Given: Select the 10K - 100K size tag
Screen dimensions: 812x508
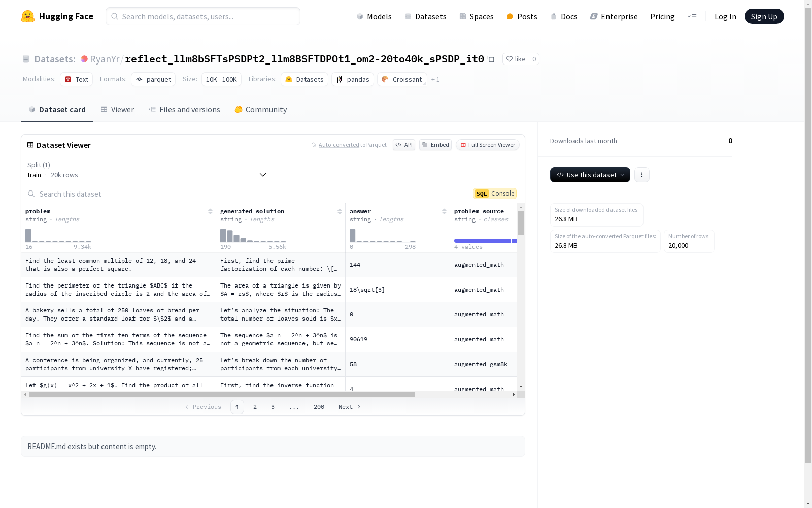Looking at the screenshot, I should tap(221, 79).
